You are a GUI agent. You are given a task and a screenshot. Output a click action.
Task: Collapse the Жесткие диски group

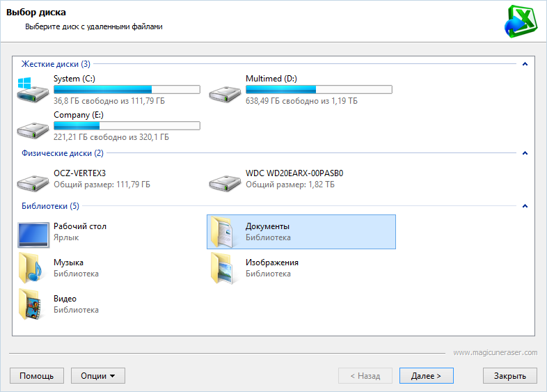[x=525, y=64]
